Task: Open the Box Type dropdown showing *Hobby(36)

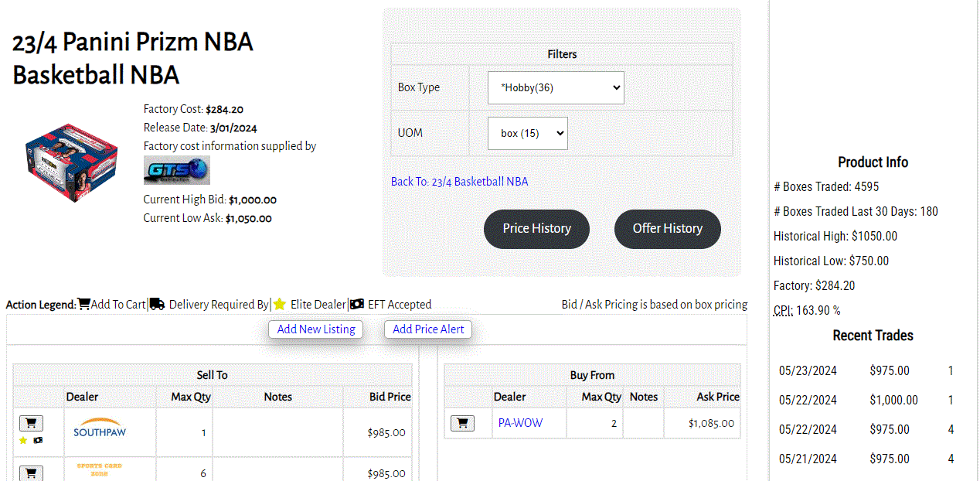Action: [556, 87]
